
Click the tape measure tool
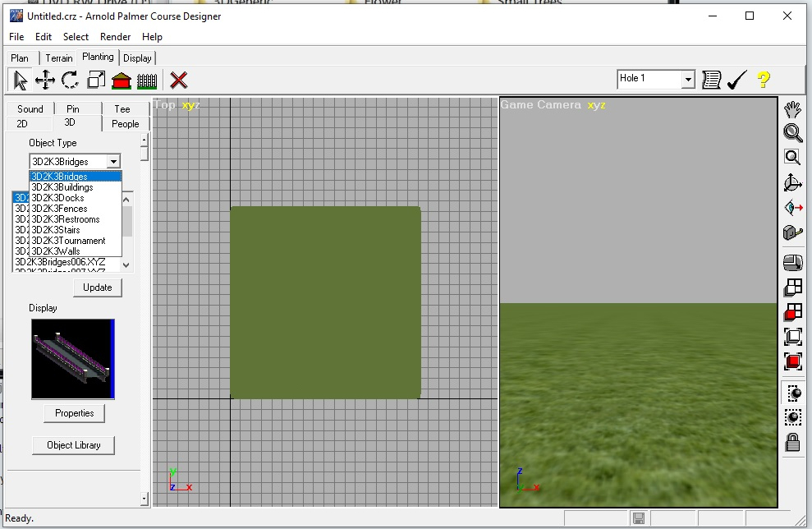(792, 233)
